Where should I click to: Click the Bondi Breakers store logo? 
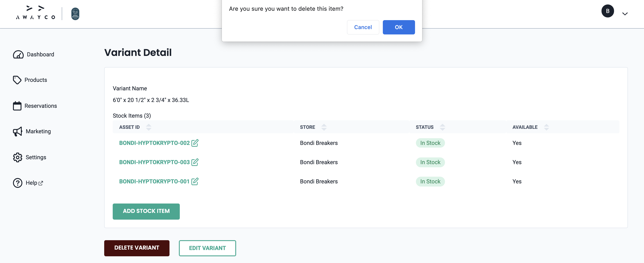pos(75,14)
